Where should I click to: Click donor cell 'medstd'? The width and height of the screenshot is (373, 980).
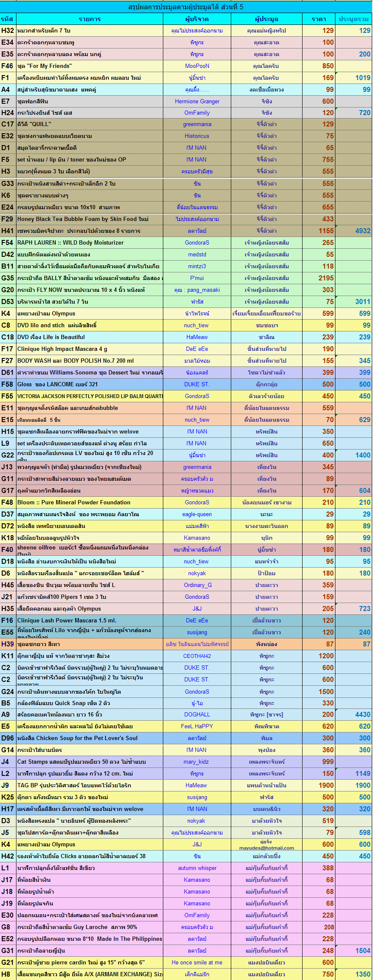tap(197, 255)
